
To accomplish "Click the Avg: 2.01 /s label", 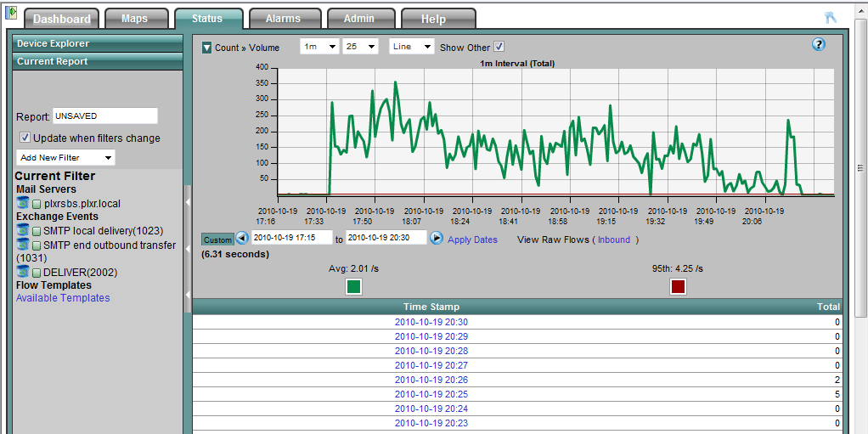I will coord(353,268).
